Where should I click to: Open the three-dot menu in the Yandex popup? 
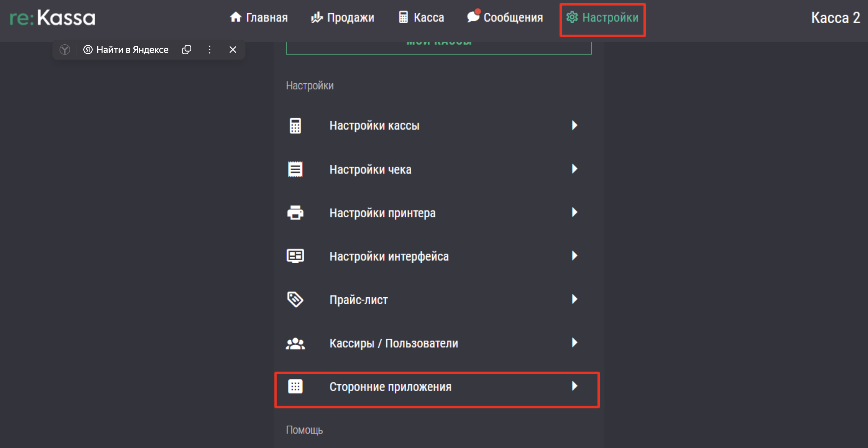(x=210, y=50)
